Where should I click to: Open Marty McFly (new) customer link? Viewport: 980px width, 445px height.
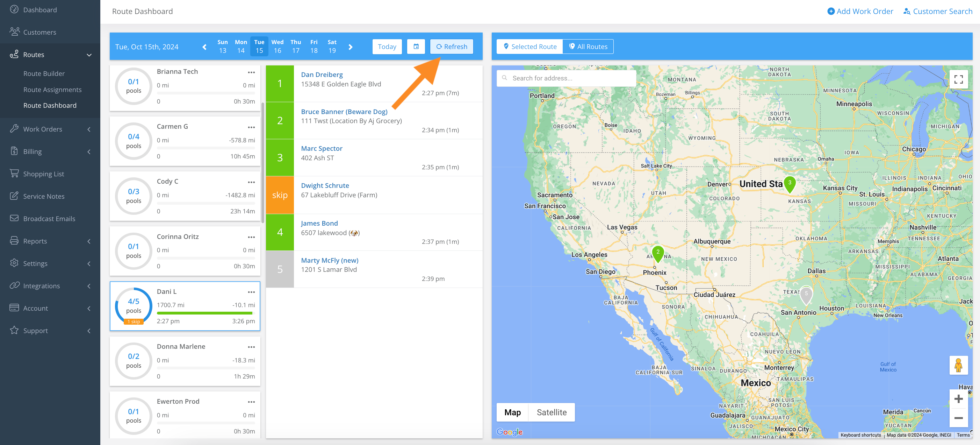(330, 260)
